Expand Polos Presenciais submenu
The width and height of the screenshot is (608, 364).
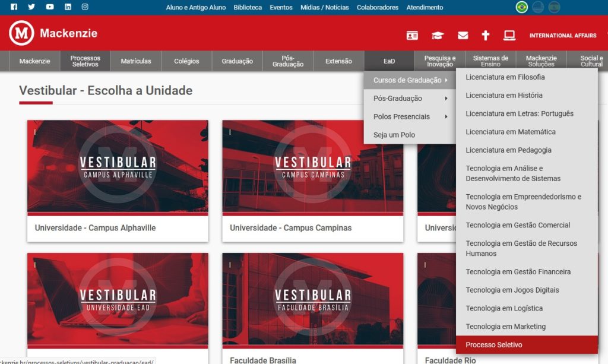pyautogui.click(x=410, y=116)
